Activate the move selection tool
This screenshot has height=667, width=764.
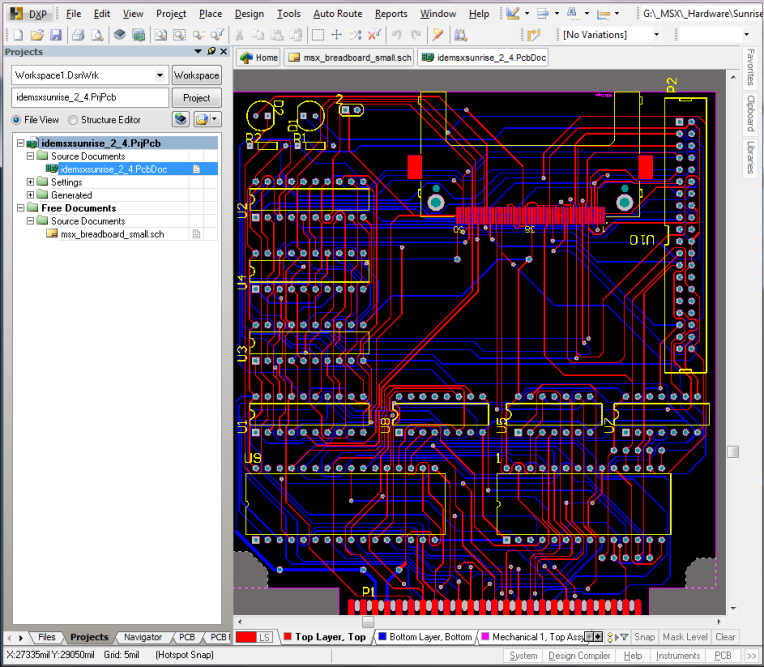coord(337,35)
